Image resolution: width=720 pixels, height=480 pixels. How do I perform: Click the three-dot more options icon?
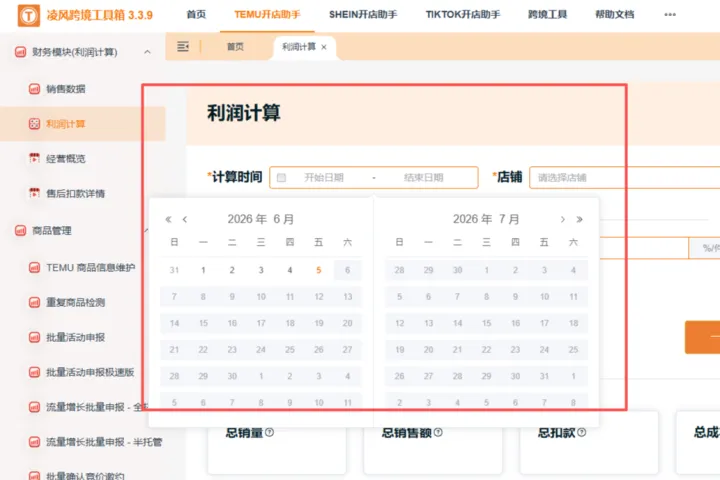pos(670,15)
